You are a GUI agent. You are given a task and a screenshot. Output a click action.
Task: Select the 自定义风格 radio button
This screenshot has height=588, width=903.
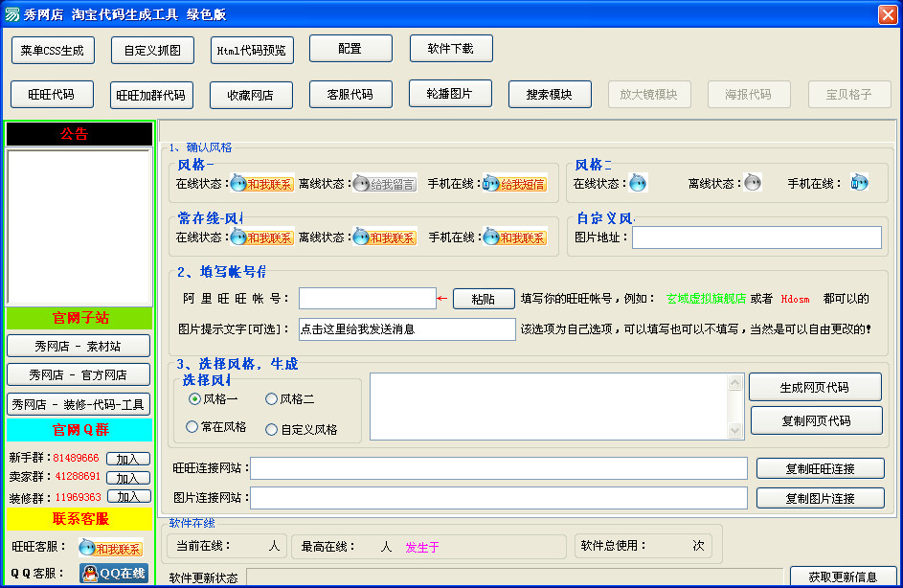[x=271, y=430]
